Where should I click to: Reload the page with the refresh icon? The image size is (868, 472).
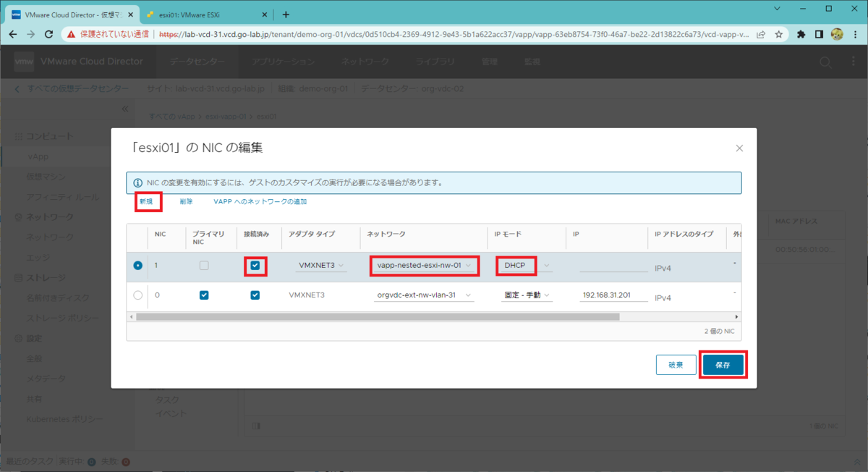click(x=49, y=34)
